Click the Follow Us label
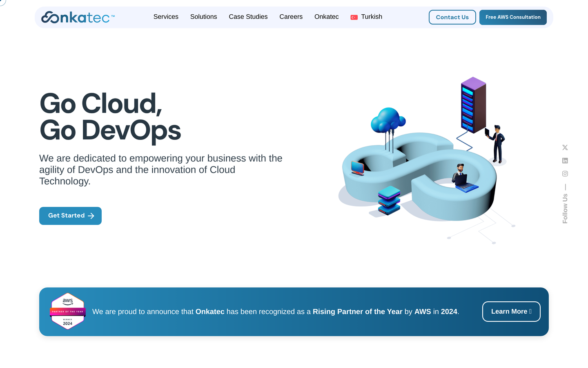 click(565, 209)
